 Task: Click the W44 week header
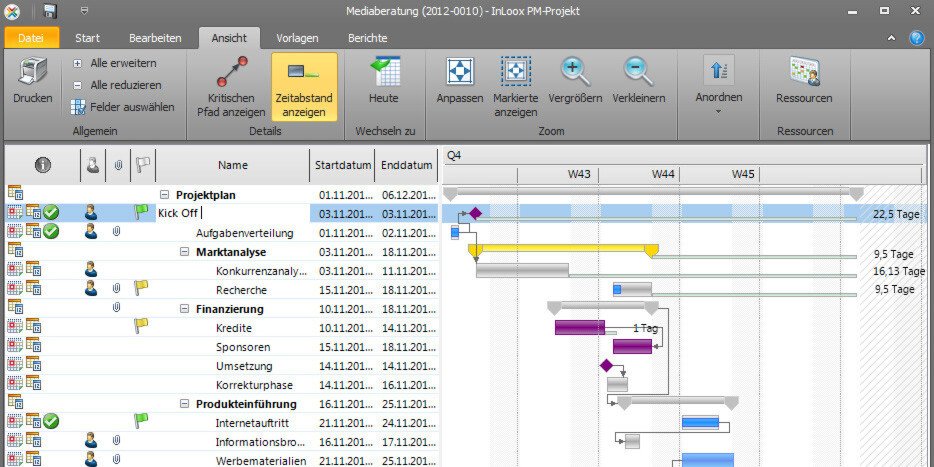coord(662,175)
